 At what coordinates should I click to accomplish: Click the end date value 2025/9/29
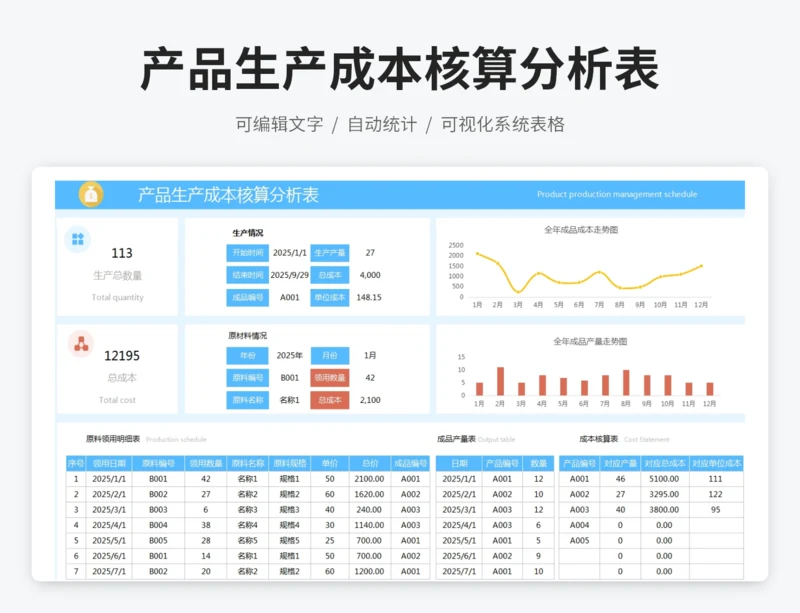click(289, 275)
